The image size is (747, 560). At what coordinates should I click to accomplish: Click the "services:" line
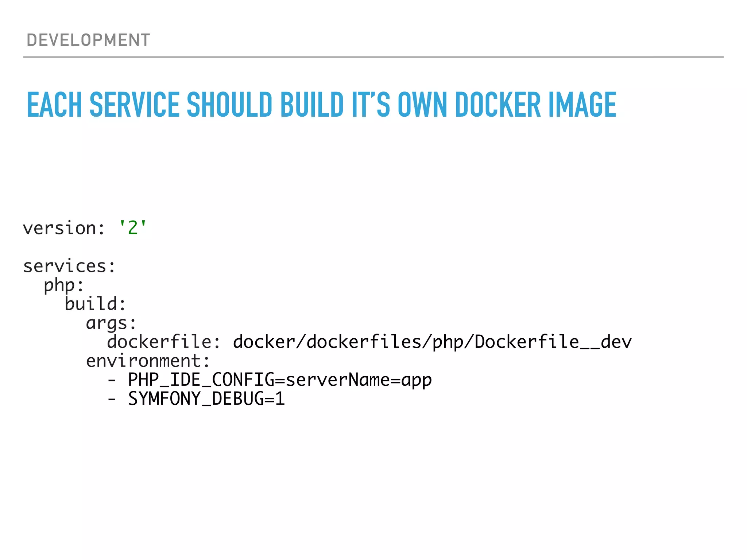tap(69, 266)
